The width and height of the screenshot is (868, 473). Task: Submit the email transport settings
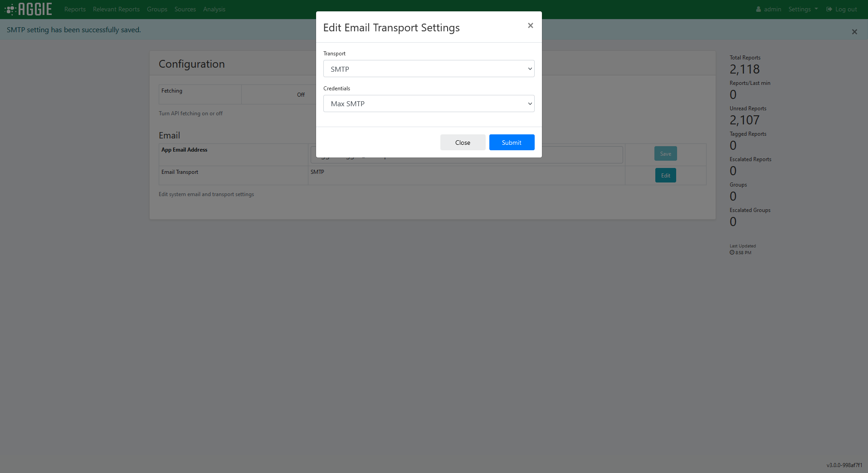pyautogui.click(x=512, y=142)
